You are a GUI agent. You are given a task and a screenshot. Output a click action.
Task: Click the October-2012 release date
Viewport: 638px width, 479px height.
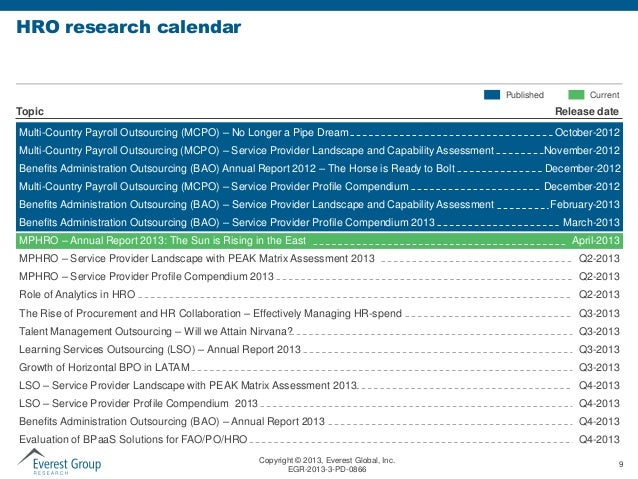pos(587,132)
